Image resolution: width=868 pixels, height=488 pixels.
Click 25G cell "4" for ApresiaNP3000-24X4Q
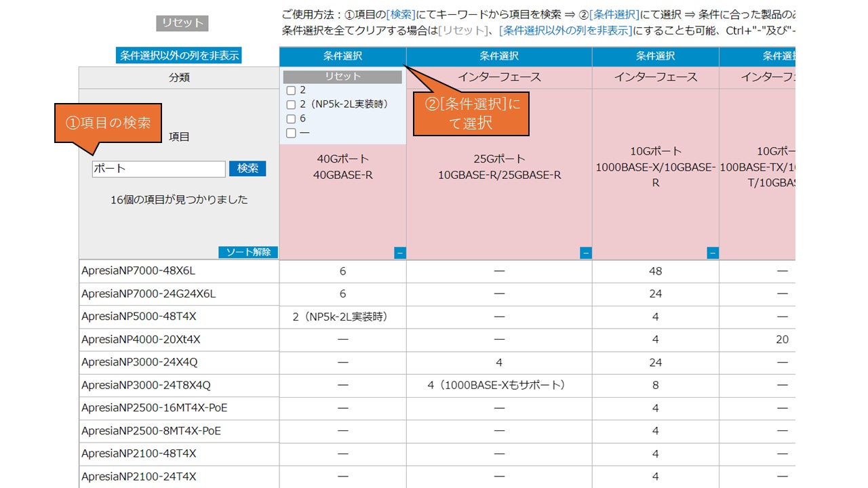coord(499,363)
